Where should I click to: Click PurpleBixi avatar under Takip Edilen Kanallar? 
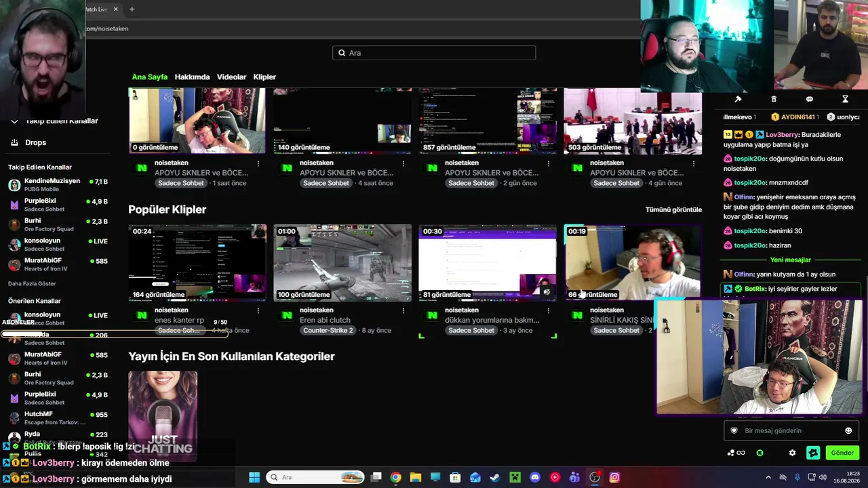point(14,205)
